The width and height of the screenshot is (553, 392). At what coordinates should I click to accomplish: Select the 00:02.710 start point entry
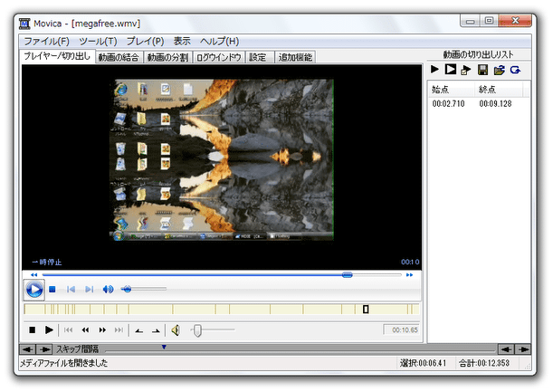[x=448, y=104]
